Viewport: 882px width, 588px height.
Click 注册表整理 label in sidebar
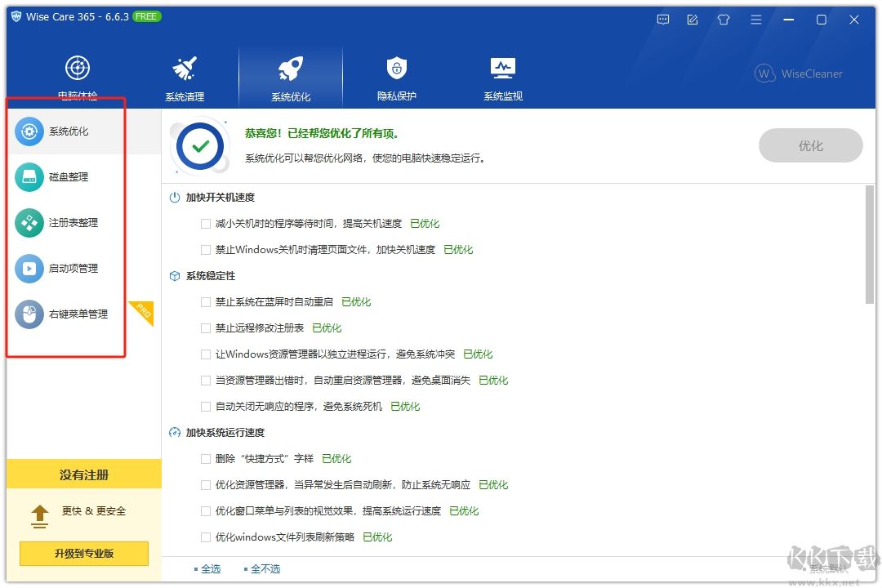73,223
